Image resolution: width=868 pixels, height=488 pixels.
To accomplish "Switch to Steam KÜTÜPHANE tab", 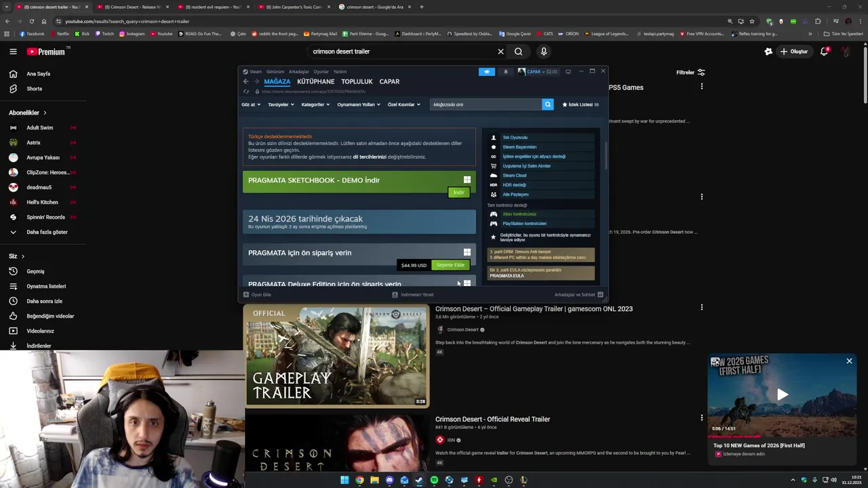I will pyautogui.click(x=315, y=81).
